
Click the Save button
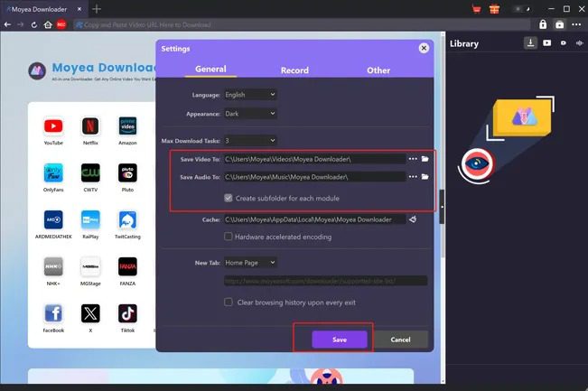pos(340,340)
